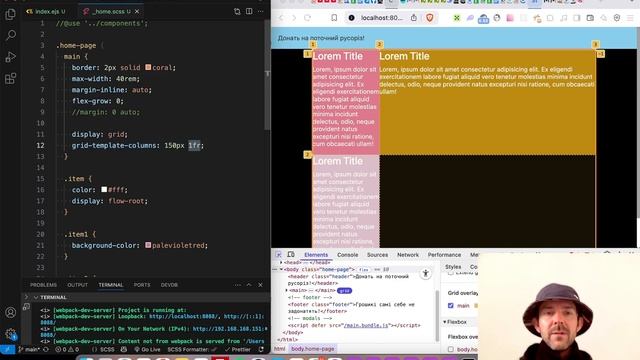Open Run and Debug view
This screenshot has height=360, width=640.
coord(11,57)
